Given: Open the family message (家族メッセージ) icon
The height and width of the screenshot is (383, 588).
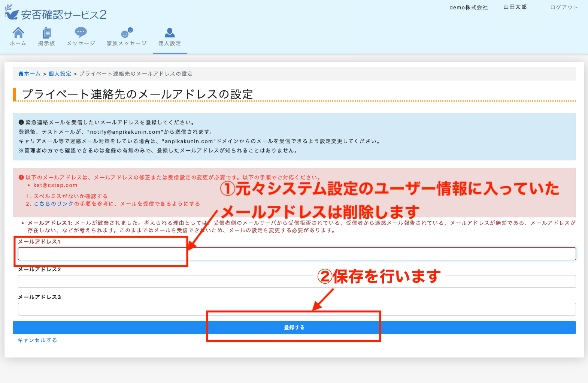Looking at the screenshot, I should click(127, 33).
